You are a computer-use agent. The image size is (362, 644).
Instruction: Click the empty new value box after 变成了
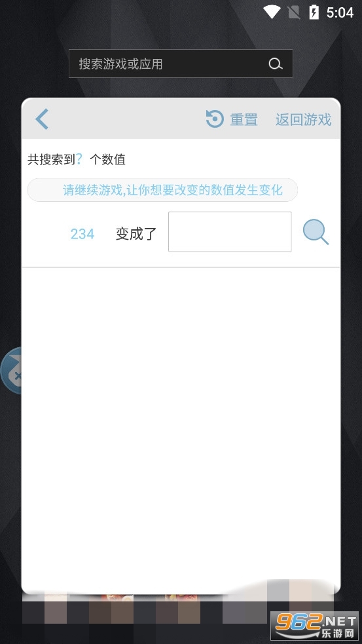click(x=230, y=232)
